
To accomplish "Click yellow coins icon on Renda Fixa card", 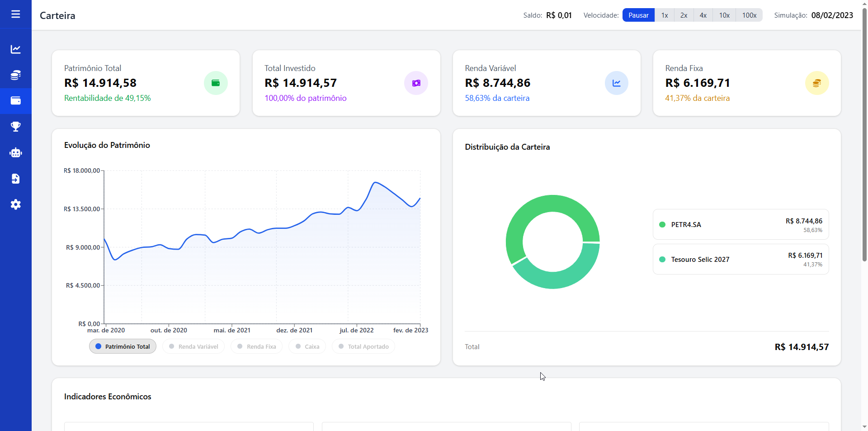I will [816, 83].
